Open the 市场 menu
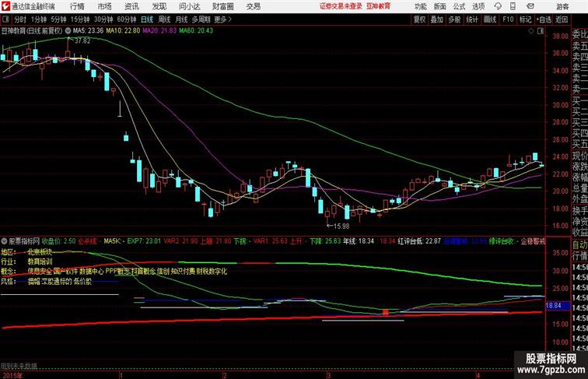This screenshot has height=379, width=588. pyautogui.click(x=105, y=6)
